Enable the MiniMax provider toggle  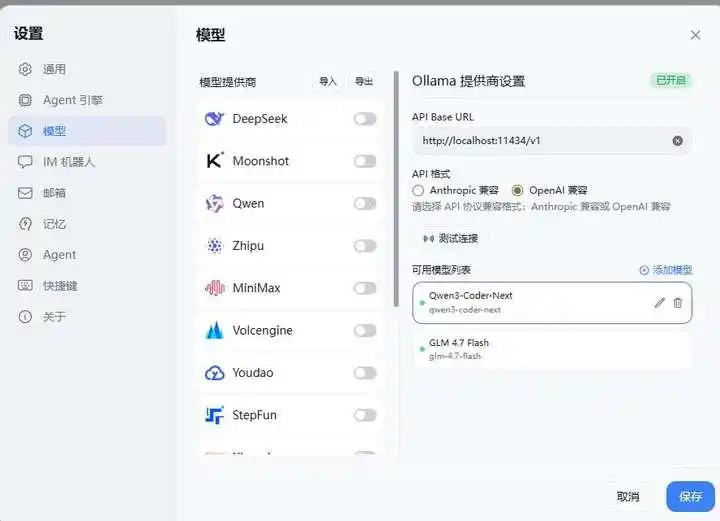(x=365, y=288)
